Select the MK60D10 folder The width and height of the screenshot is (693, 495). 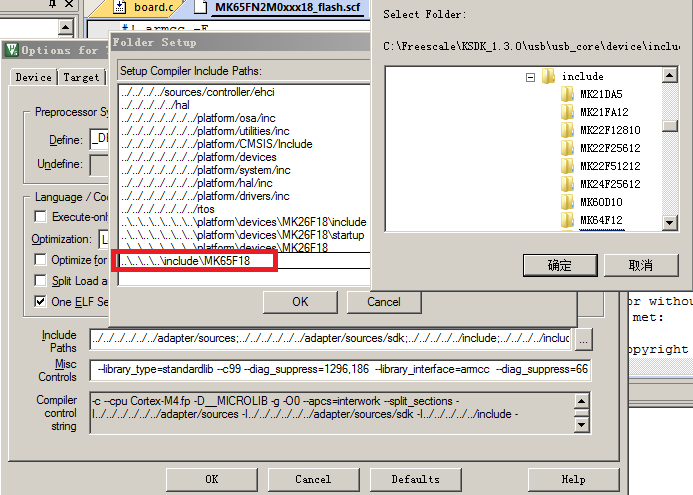pos(601,202)
